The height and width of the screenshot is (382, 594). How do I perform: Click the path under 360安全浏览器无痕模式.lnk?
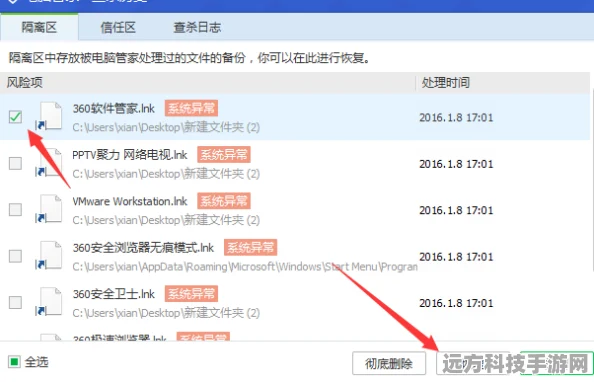pyautogui.click(x=245, y=266)
